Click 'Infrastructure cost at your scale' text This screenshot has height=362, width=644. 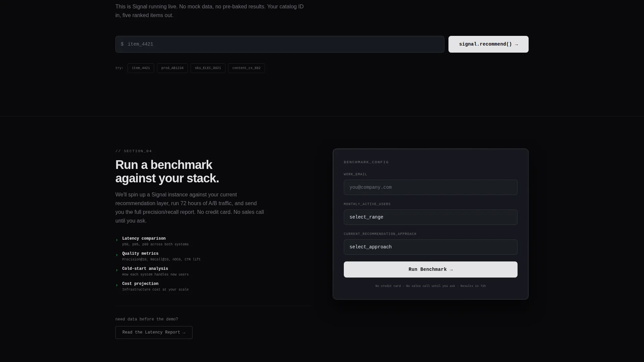click(x=155, y=290)
